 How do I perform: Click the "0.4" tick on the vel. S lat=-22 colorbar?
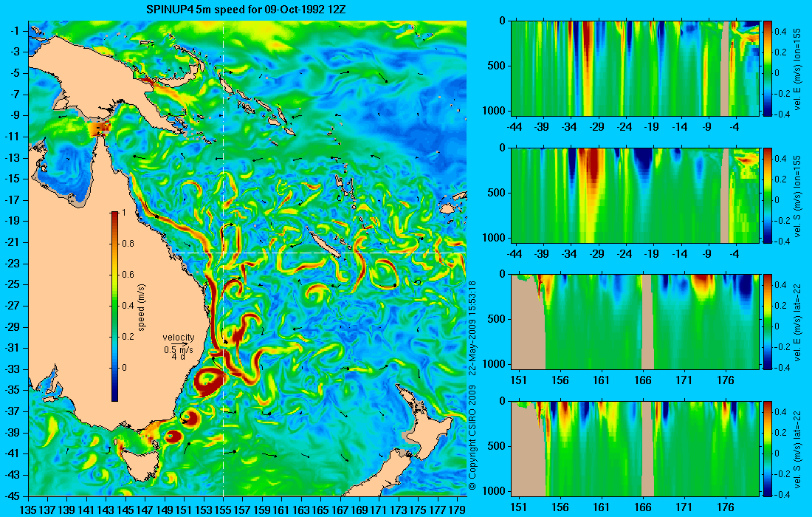[x=781, y=412]
